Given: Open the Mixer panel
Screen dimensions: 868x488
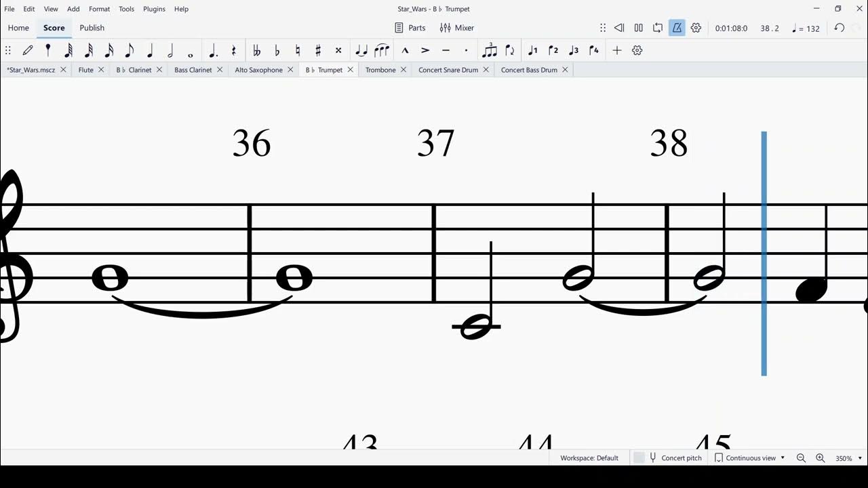Looking at the screenshot, I should pyautogui.click(x=457, y=28).
